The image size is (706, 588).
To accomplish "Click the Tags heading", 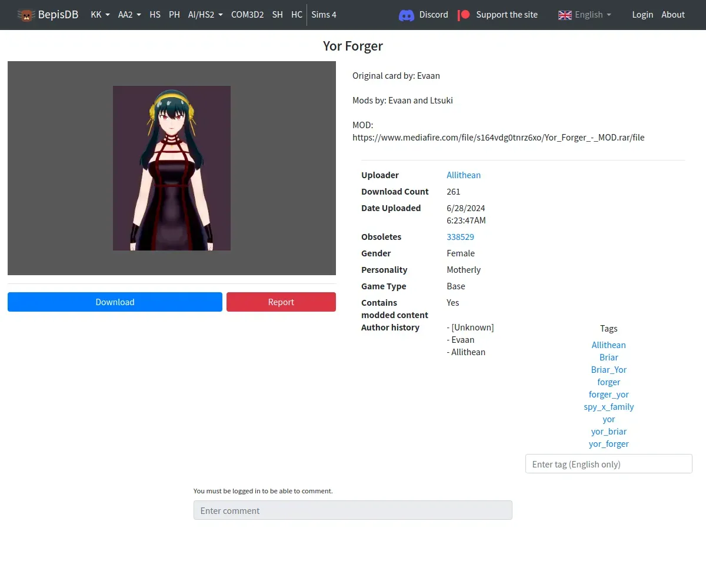I will pos(609,329).
